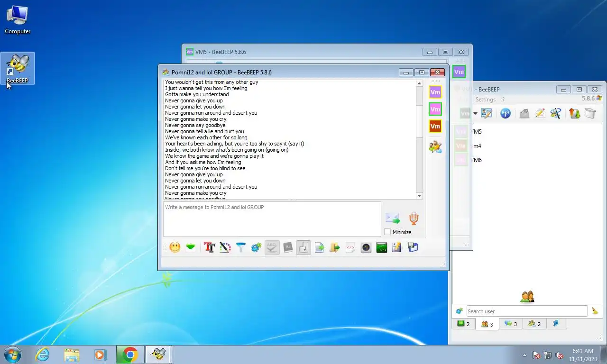The image size is (607, 364).
Task: Select user VM6 in the user list
Action: (x=527, y=160)
